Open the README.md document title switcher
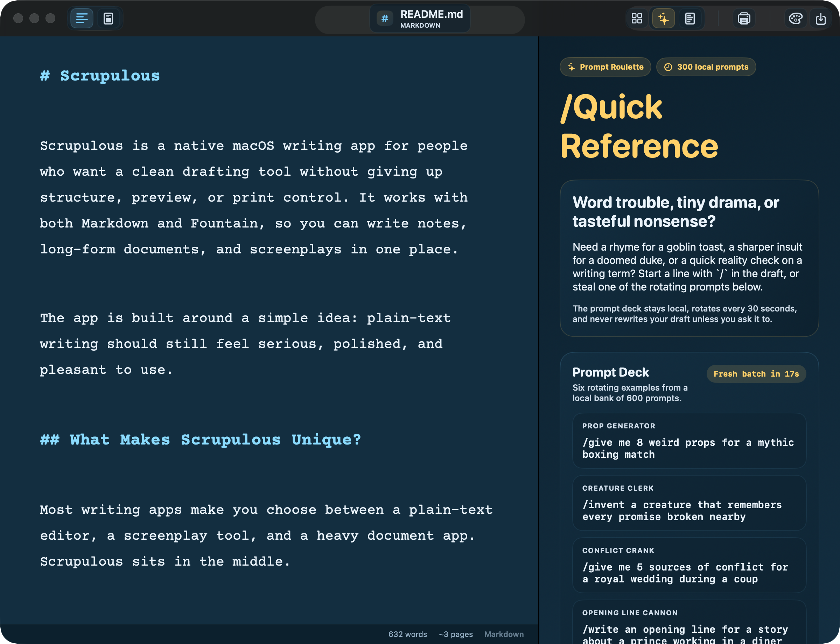The image size is (840, 644). click(431, 19)
